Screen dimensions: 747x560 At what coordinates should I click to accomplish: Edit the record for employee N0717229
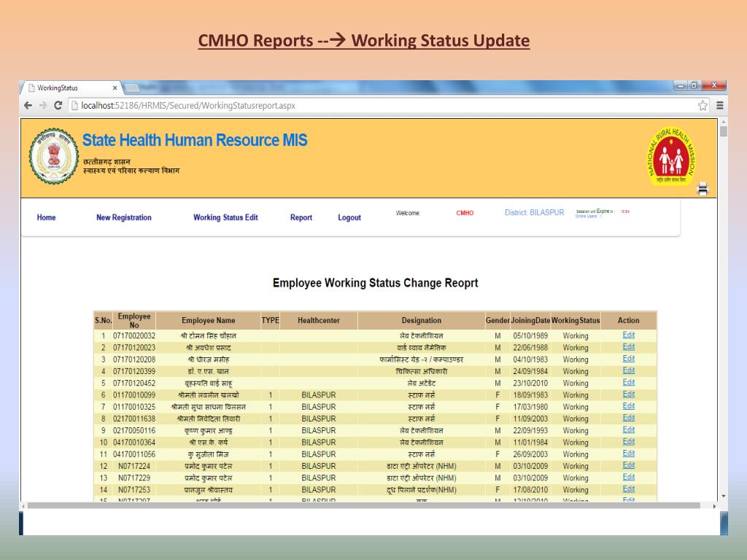click(628, 477)
